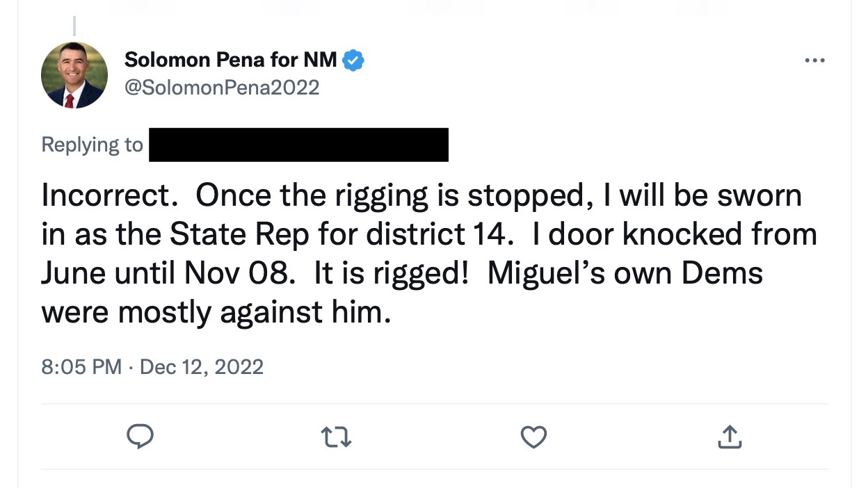Screen dimensions: 868x488
Task: Click the 8:05 PM timestamp
Action: pos(81,366)
